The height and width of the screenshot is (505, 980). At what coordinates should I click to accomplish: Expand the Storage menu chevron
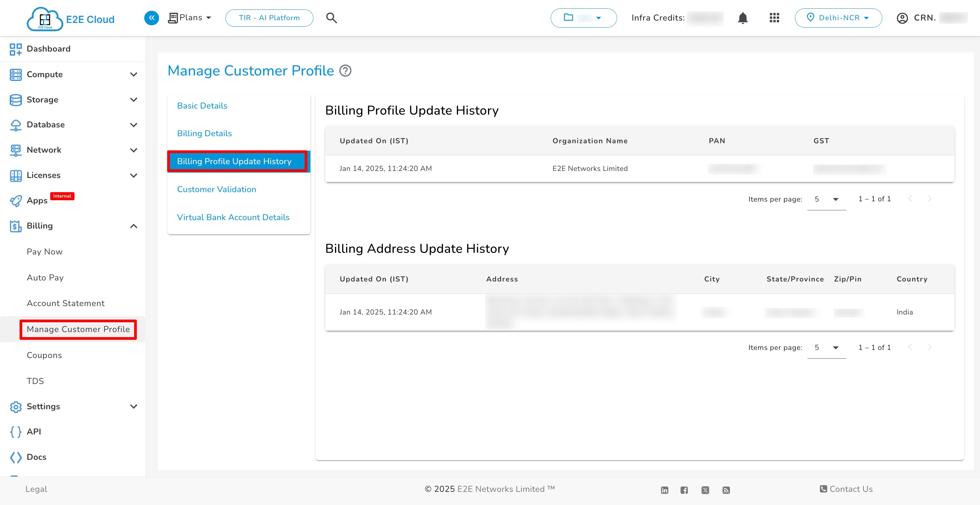point(133,100)
